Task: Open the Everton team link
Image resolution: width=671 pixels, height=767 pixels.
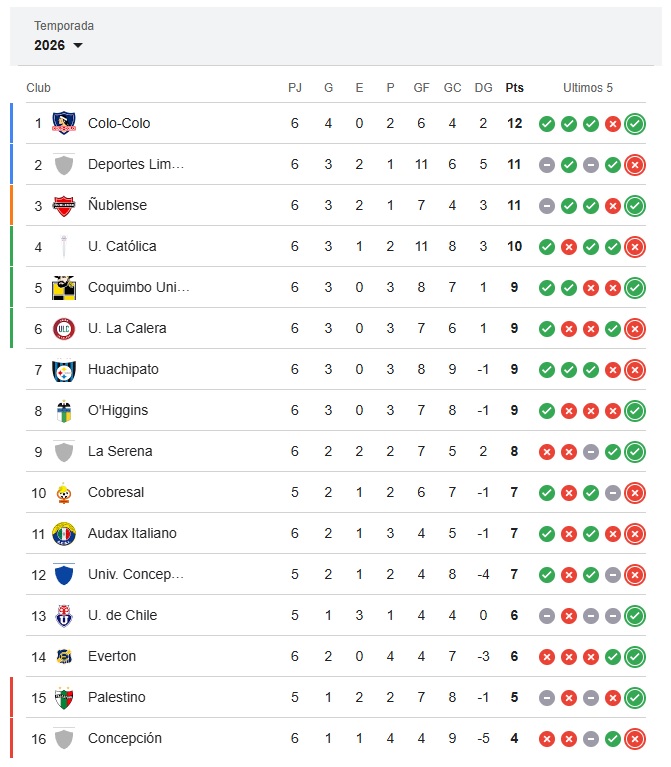Action: pyautogui.click(x=112, y=656)
